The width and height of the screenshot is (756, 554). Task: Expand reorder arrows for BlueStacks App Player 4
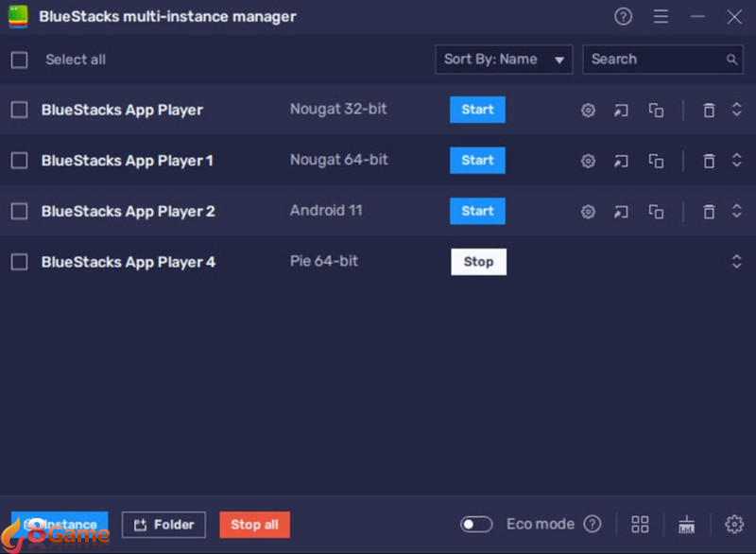737,262
